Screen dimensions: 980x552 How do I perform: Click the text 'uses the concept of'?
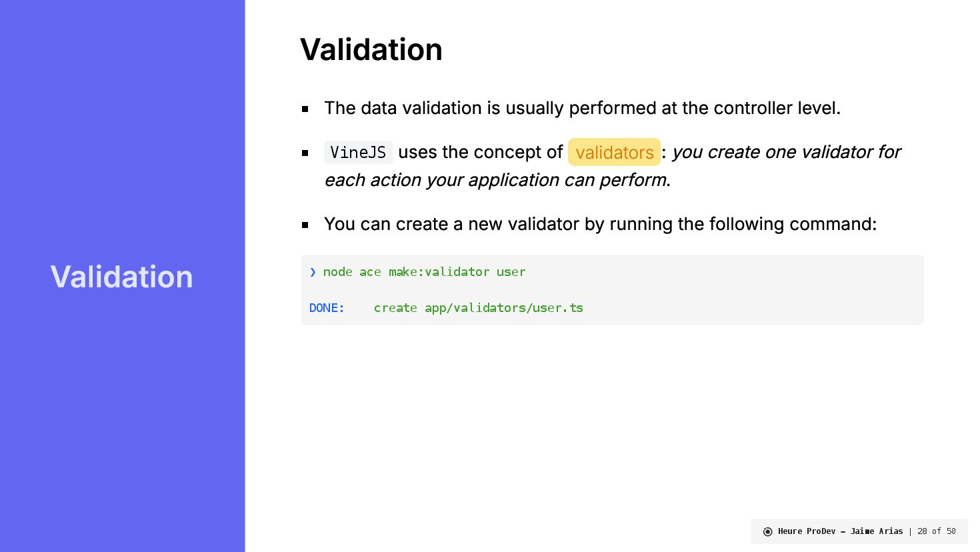(x=480, y=152)
